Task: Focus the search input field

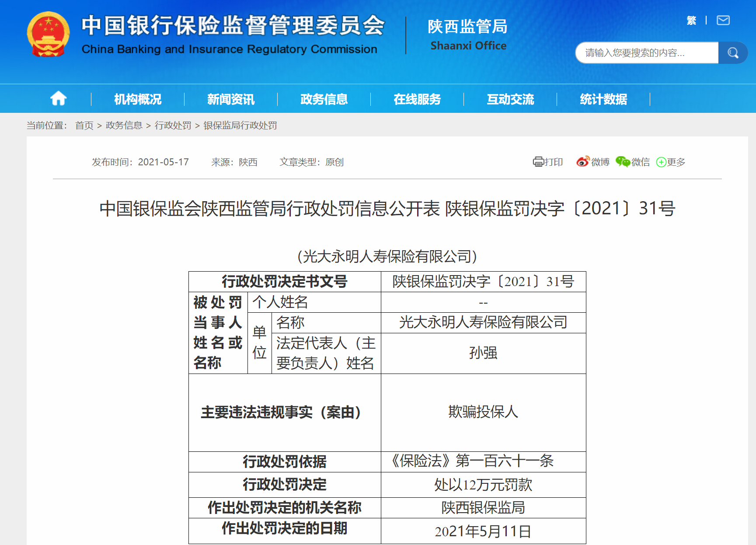Action: tap(647, 53)
